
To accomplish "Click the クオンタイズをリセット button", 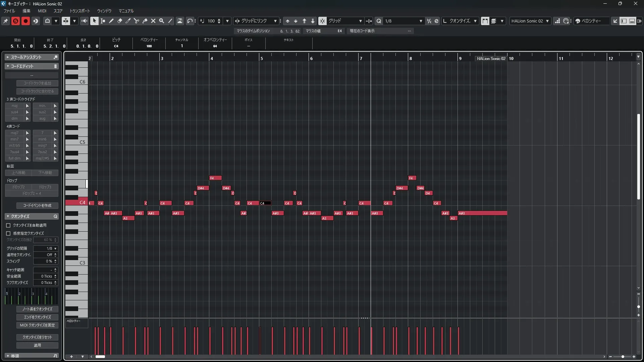I will pyautogui.click(x=37, y=337).
